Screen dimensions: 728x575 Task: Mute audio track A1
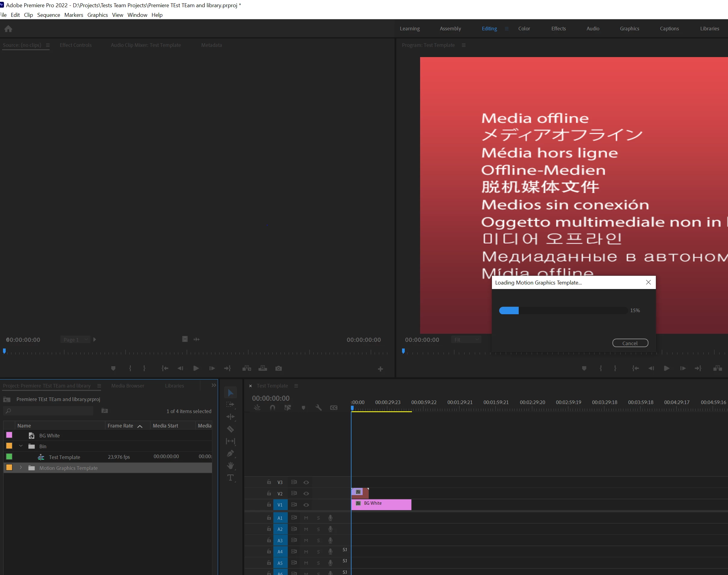pyautogui.click(x=306, y=518)
